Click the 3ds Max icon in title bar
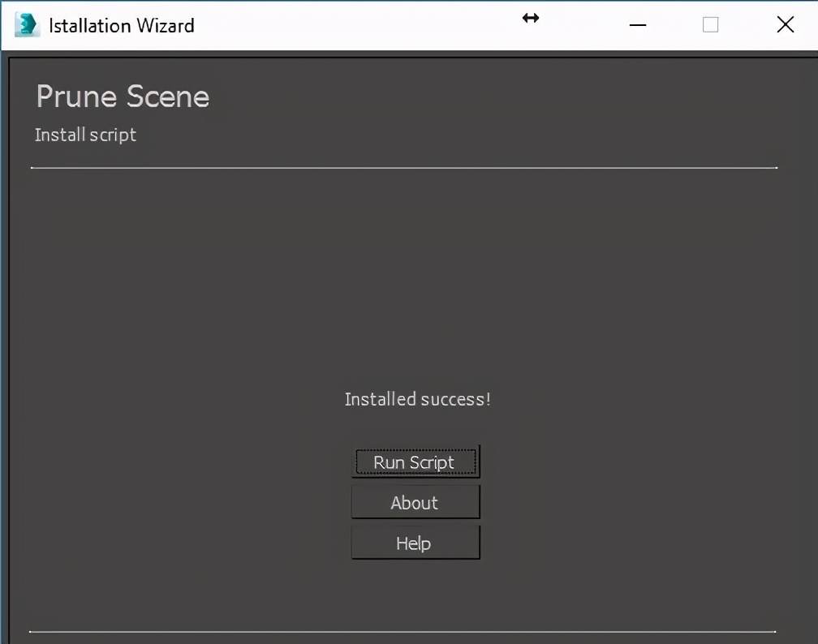 pyautogui.click(x=27, y=24)
